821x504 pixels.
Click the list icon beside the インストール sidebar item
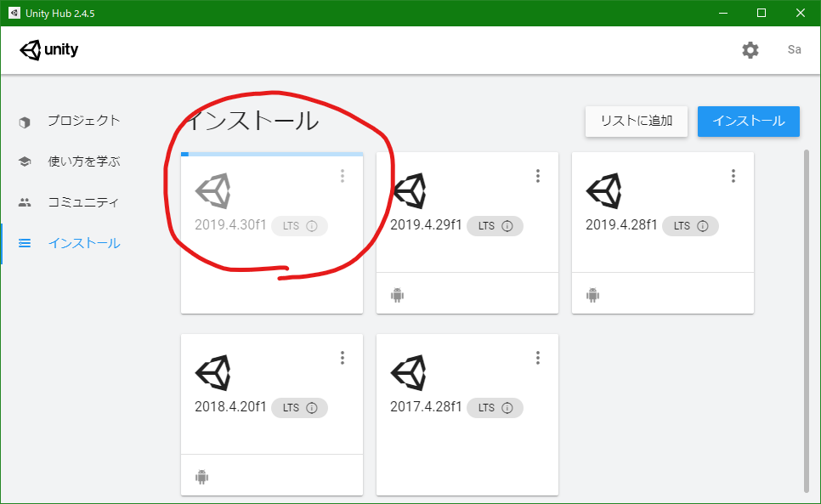click(25, 243)
